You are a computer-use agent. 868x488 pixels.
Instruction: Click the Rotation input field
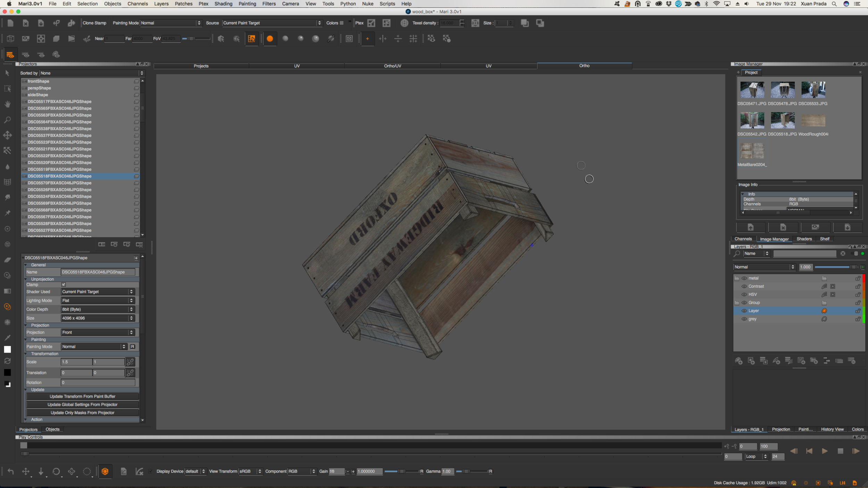click(98, 382)
